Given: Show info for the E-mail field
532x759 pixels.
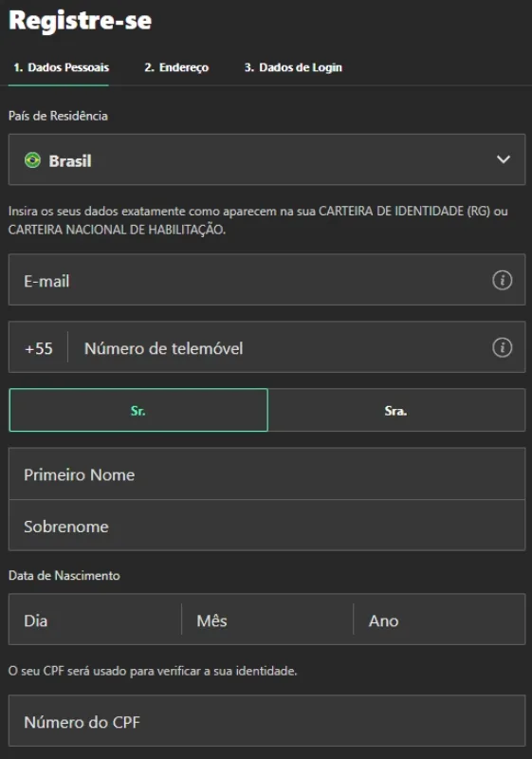Looking at the screenshot, I should click(502, 280).
